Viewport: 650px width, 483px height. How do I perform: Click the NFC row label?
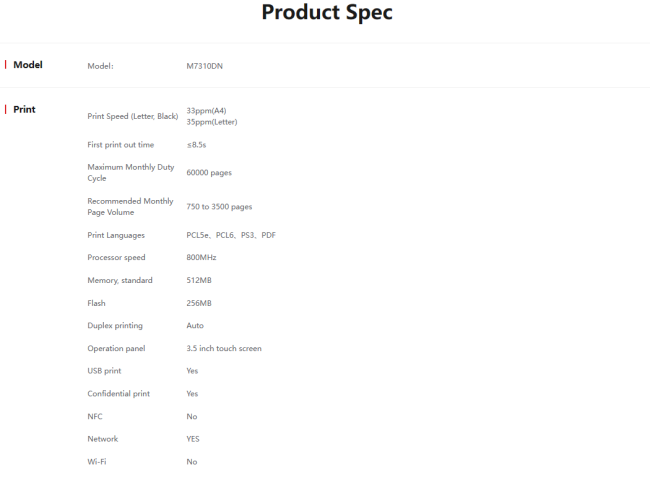(95, 417)
